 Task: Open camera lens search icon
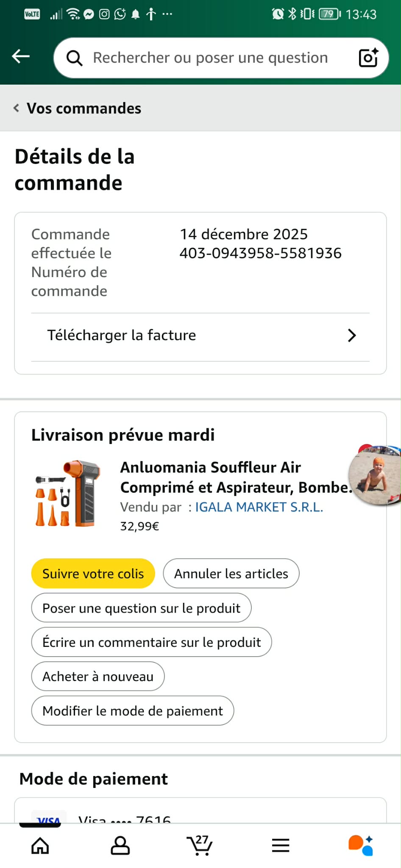pos(368,58)
